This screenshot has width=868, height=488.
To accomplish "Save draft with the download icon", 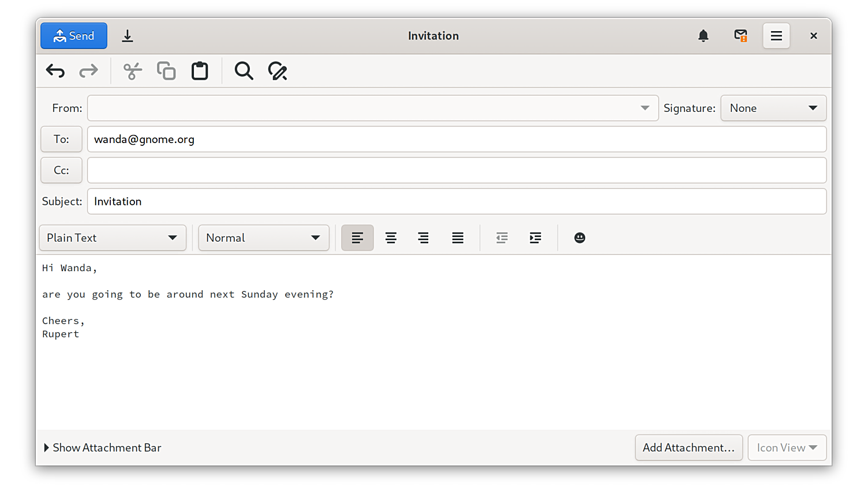I will pyautogui.click(x=128, y=36).
